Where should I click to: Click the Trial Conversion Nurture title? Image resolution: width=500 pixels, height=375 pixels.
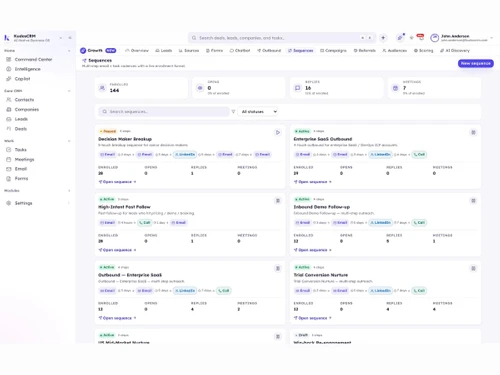[x=321, y=275]
